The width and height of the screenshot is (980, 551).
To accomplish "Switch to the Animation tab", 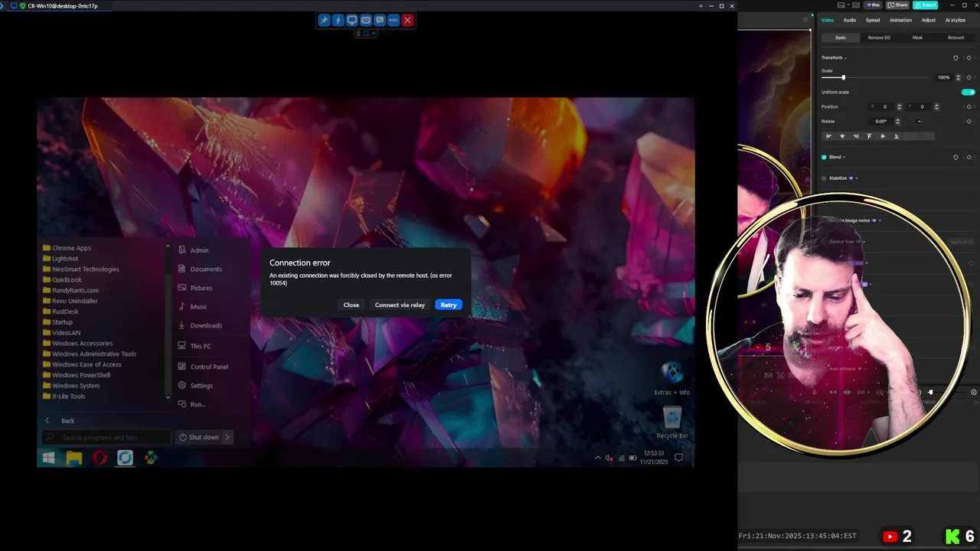I will pos(900,20).
